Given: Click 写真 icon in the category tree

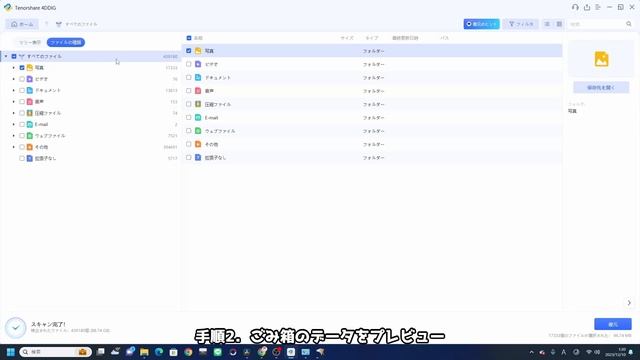Looking at the screenshot, I should coord(30,68).
